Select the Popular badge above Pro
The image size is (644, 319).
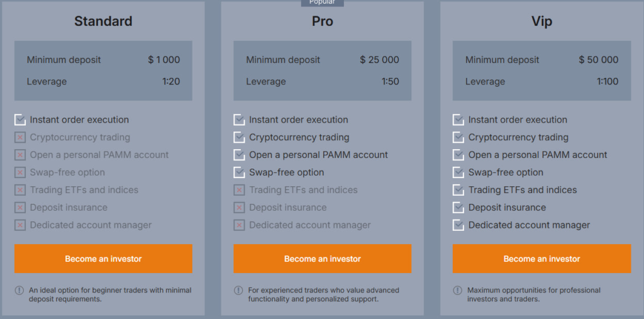323,3
